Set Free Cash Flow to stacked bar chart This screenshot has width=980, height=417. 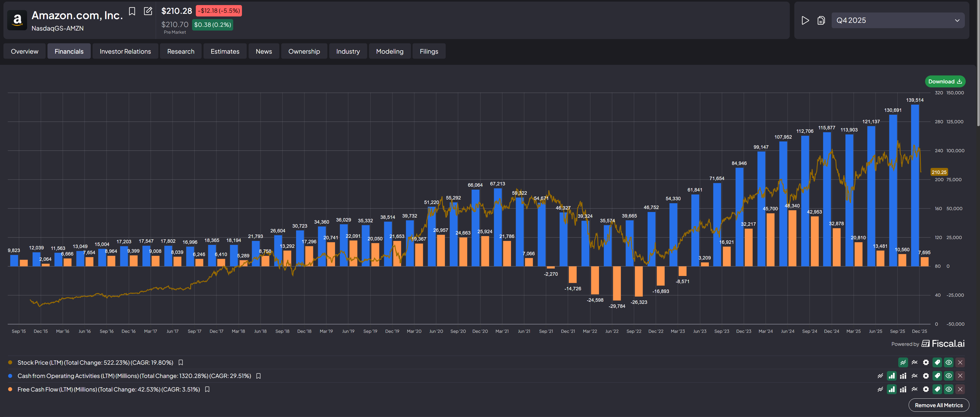(x=903, y=389)
